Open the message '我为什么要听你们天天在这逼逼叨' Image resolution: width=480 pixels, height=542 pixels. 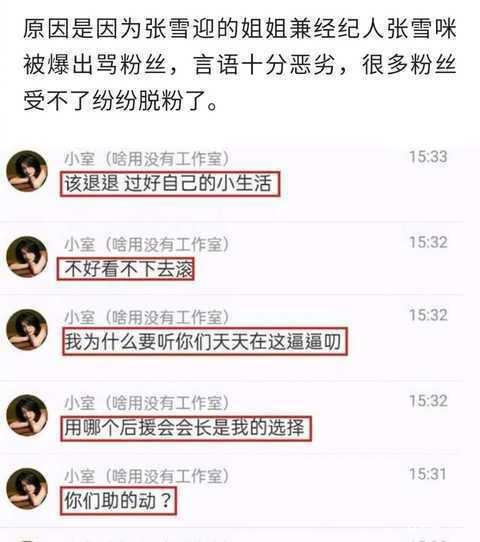click(205, 341)
